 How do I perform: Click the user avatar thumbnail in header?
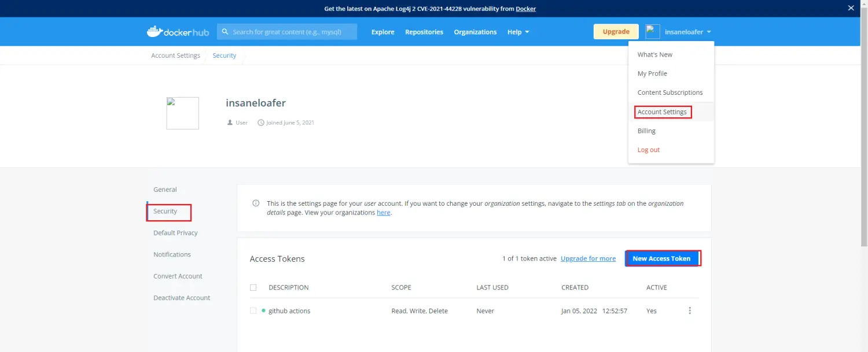point(653,32)
